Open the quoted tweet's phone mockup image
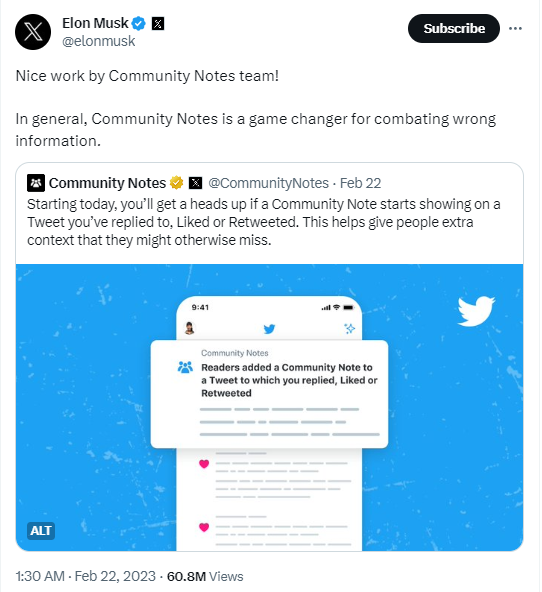The height and width of the screenshot is (592, 542). click(x=269, y=407)
